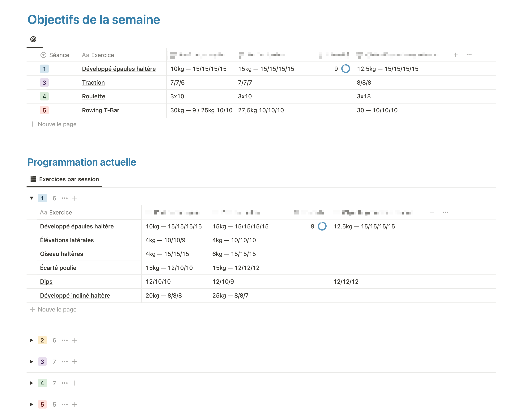Click the target icon view tab
The image size is (513, 420).
[x=33, y=39]
